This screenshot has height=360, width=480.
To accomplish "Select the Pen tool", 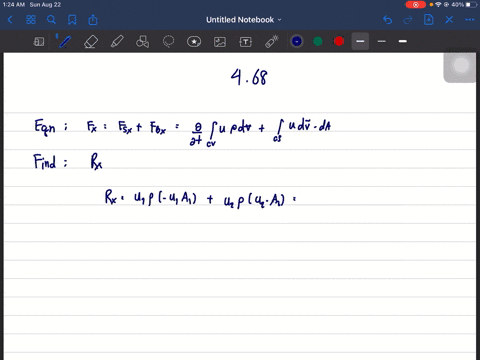I will (65, 42).
